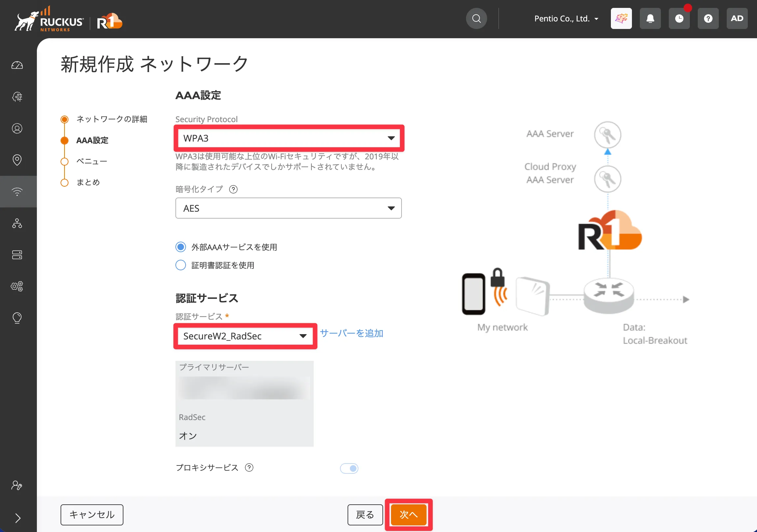Image resolution: width=757 pixels, height=532 pixels.
Task: Click the Cloud Proxy AAA Server key icon
Action: (608, 179)
